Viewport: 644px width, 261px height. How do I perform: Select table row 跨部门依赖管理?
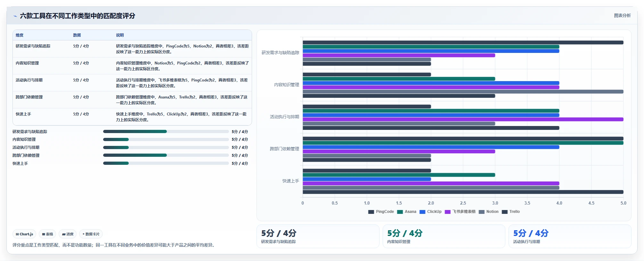[132, 100]
